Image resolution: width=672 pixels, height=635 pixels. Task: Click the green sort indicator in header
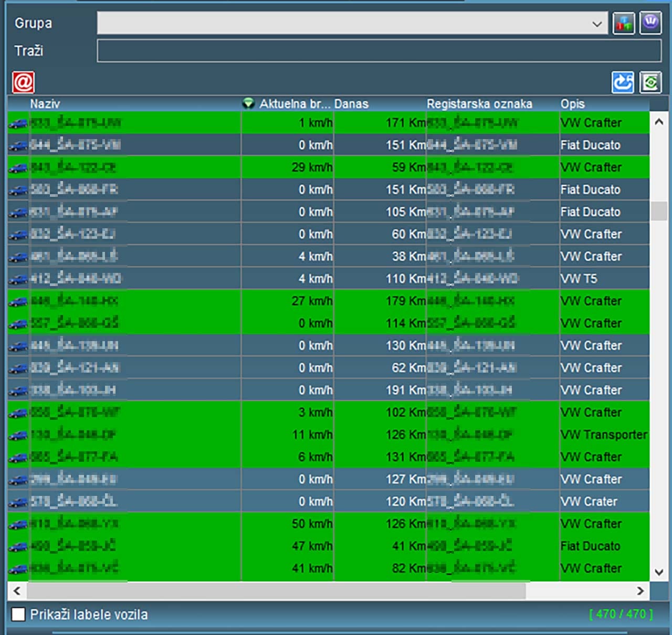pos(248,103)
